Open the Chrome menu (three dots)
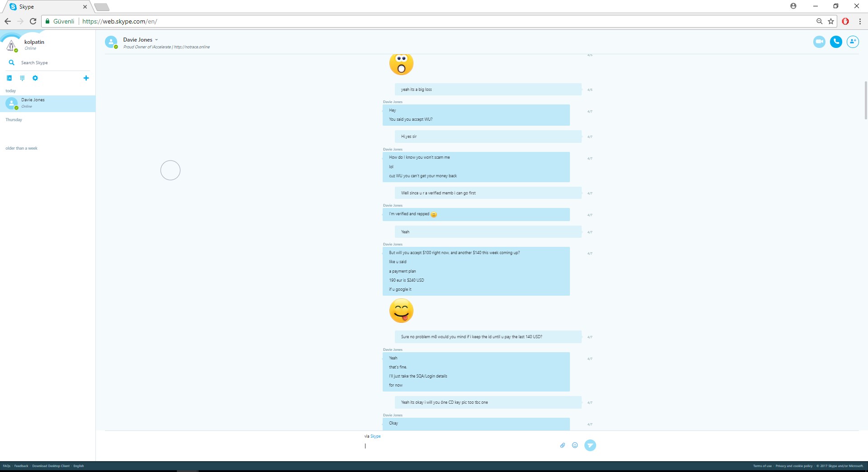This screenshot has height=472, width=868. 860,21
